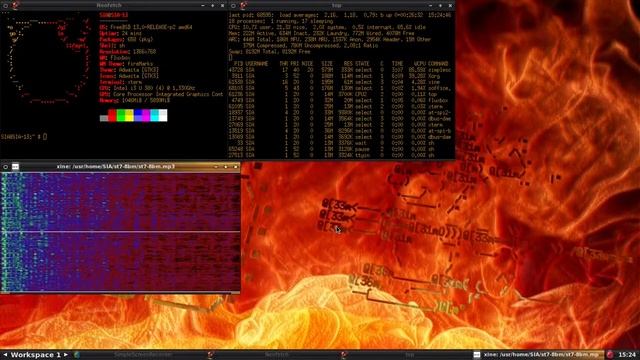
Task: Click the WM Fluxbox line in Neofetch
Action: [x=115, y=58]
